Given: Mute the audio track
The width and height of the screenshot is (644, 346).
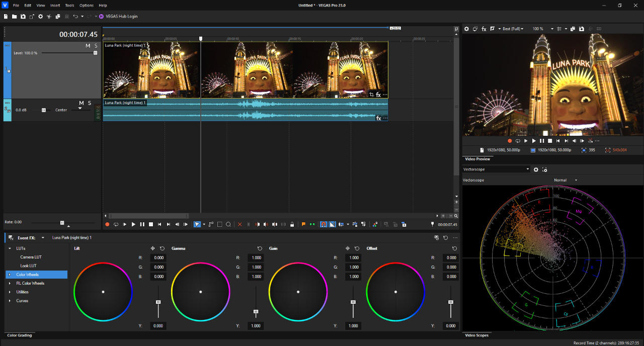Looking at the screenshot, I should tap(82, 103).
